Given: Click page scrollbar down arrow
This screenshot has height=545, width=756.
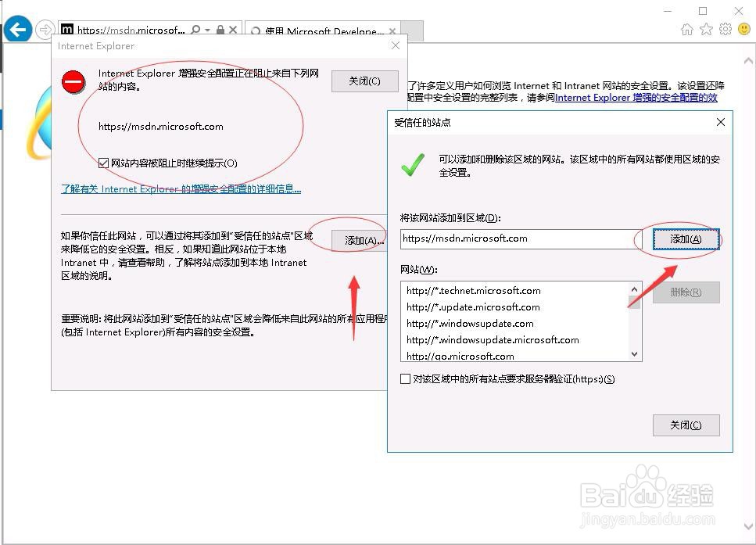Looking at the screenshot, I should pos(748,526).
